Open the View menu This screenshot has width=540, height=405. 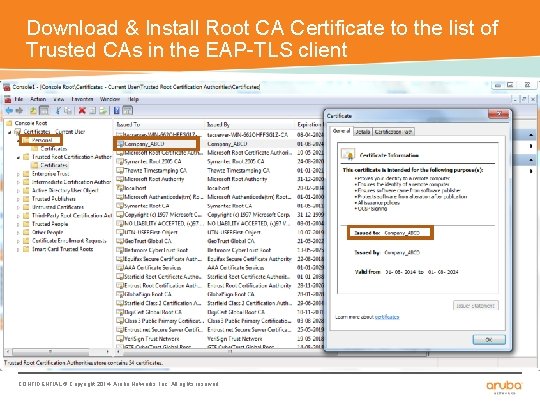tap(59, 99)
